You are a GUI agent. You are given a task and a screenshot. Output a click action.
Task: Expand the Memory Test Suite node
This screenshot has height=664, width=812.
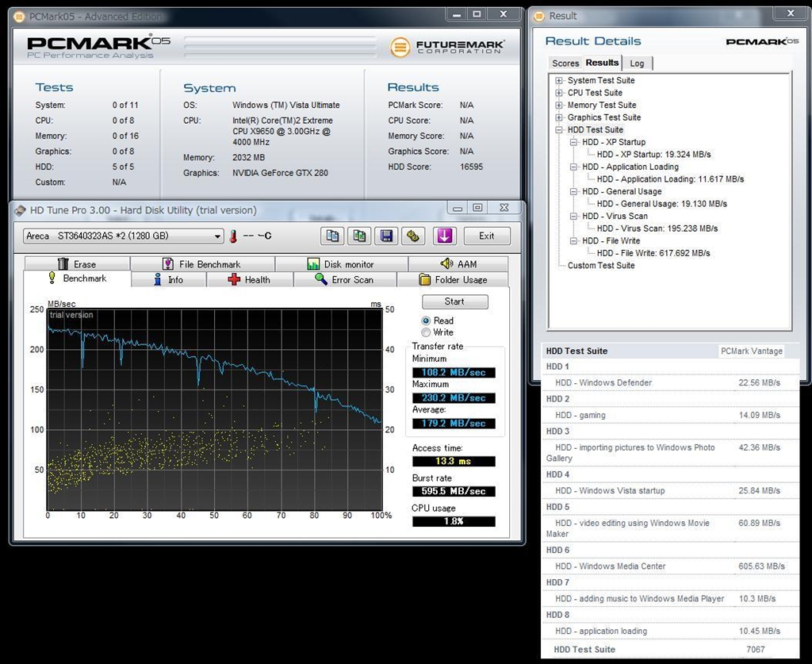click(x=559, y=106)
